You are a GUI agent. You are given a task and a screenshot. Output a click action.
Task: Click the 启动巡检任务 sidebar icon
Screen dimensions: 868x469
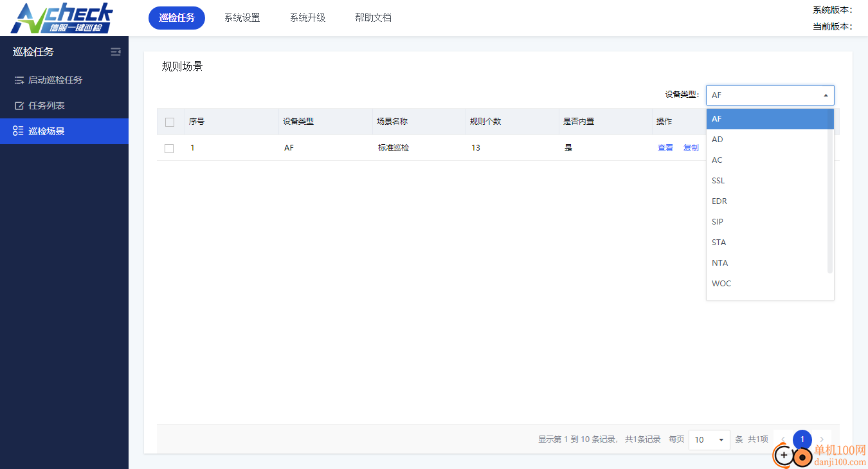coord(19,80)
